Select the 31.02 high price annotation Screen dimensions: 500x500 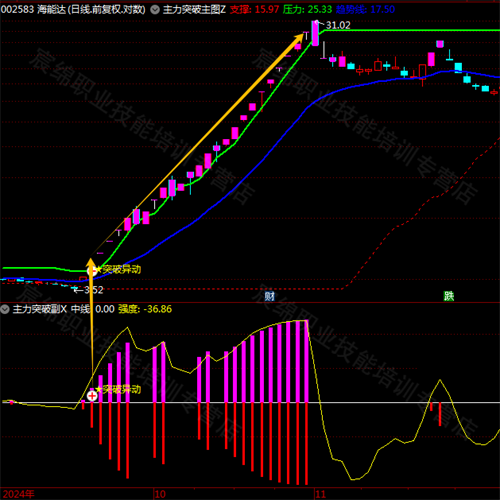(338, 25)
